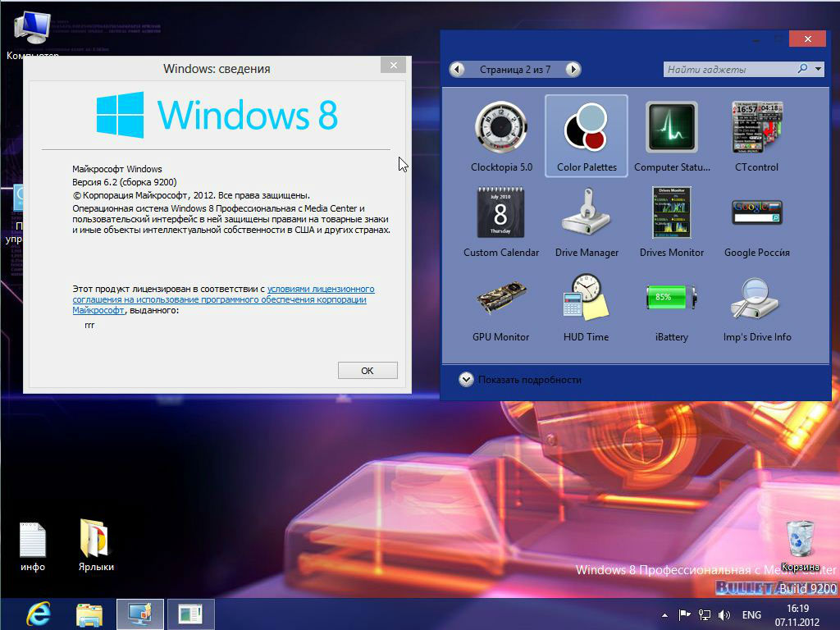Image resolution: width=840 pixels, height=630 pixels.
Task: Close the gadget gallery window
Action: coord(808,39)
